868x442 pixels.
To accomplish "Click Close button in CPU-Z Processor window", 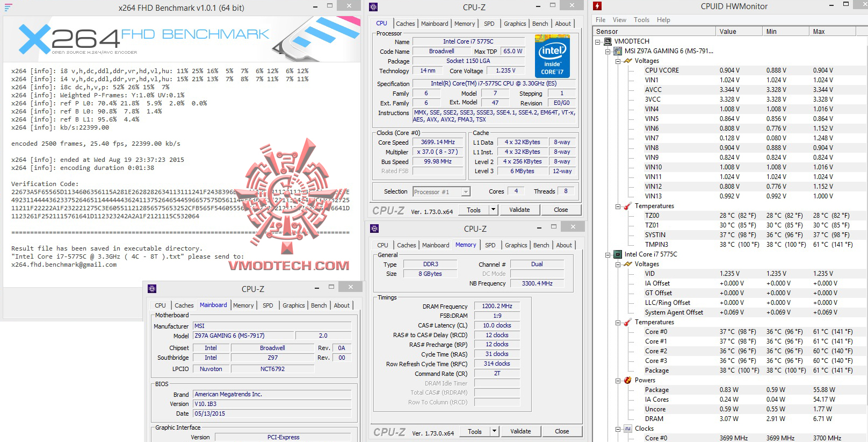I will pos(561,210).
